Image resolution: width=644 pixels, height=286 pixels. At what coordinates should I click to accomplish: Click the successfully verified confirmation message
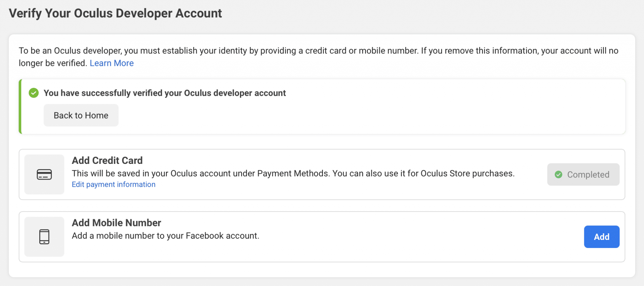pyautogui.click(x=165, y=93)
